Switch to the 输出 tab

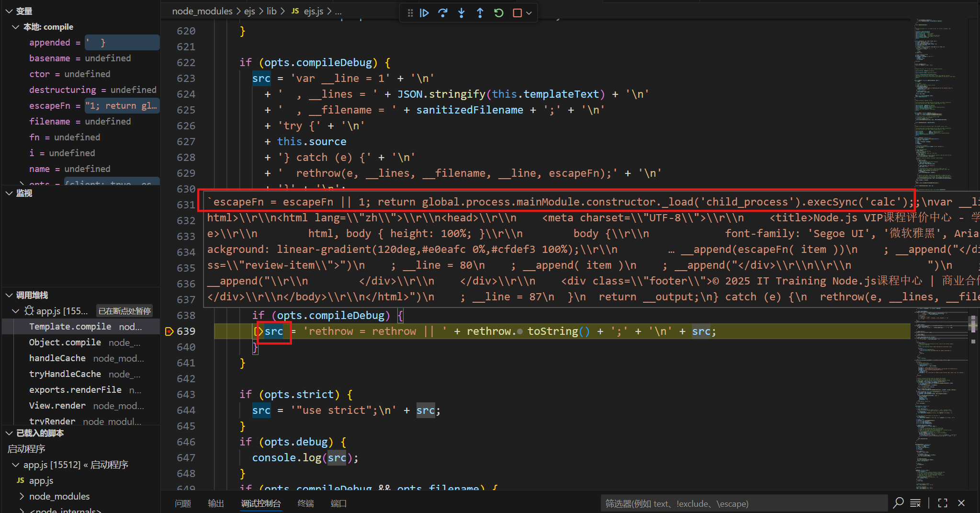pyautogui.click(x=216, y=503)
